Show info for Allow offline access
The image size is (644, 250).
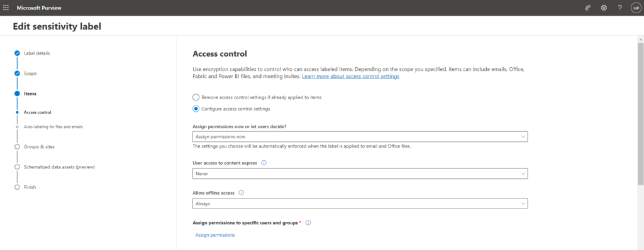click(241, 193)
